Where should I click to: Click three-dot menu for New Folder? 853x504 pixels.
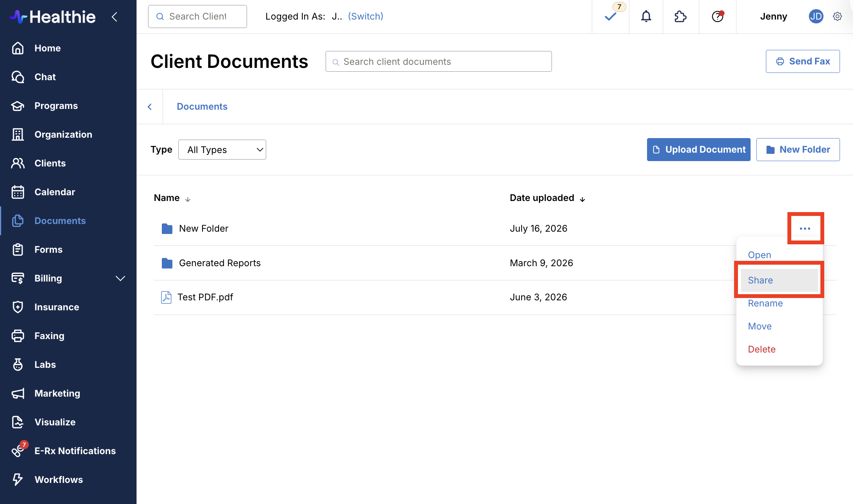pos(805,229)
